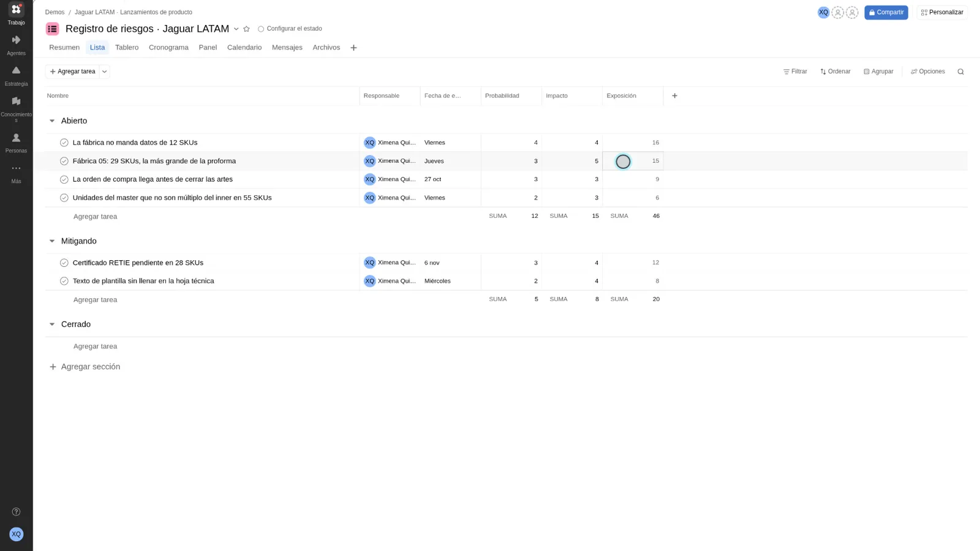980x551 pixels.
Task: Mark 'Texto de plantilla sin llenar' complete
Action: pos(64,281)
